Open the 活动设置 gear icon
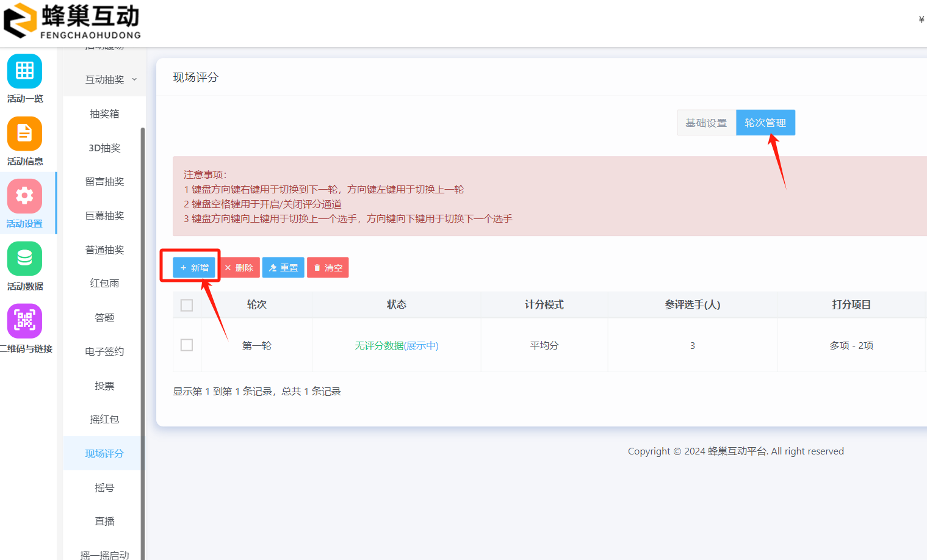927x560 pixels. [24, 196]
